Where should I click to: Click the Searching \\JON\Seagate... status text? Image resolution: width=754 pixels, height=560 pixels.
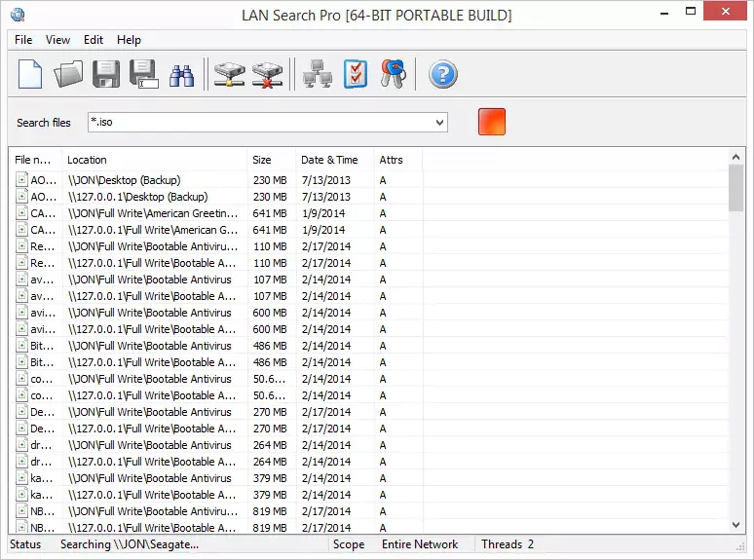130,544
